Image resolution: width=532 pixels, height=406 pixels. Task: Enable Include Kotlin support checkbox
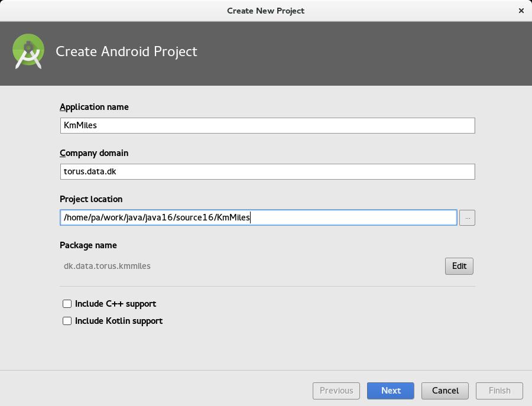(x=67, y=321)
